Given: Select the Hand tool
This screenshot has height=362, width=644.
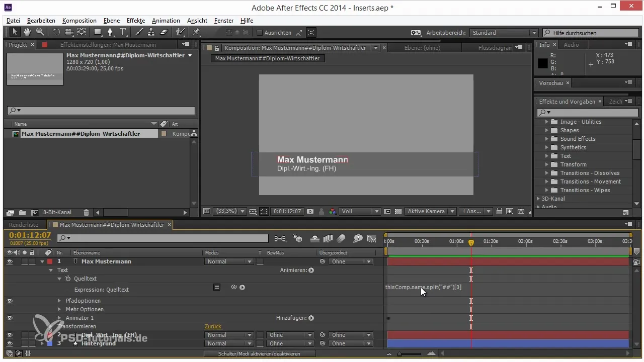Looking at the screenshot, I should [x=27, y=32].
